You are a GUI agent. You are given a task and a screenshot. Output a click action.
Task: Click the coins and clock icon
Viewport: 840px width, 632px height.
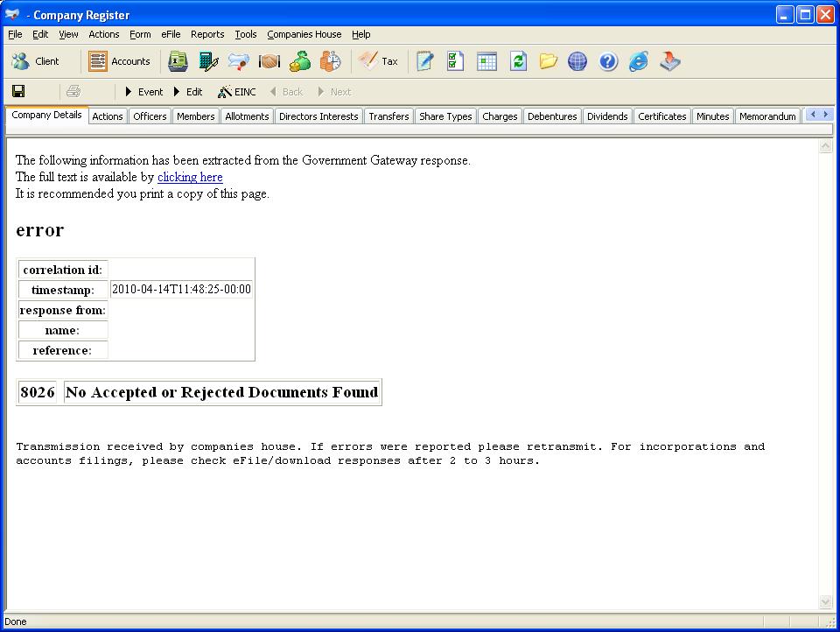click(331, 61)
